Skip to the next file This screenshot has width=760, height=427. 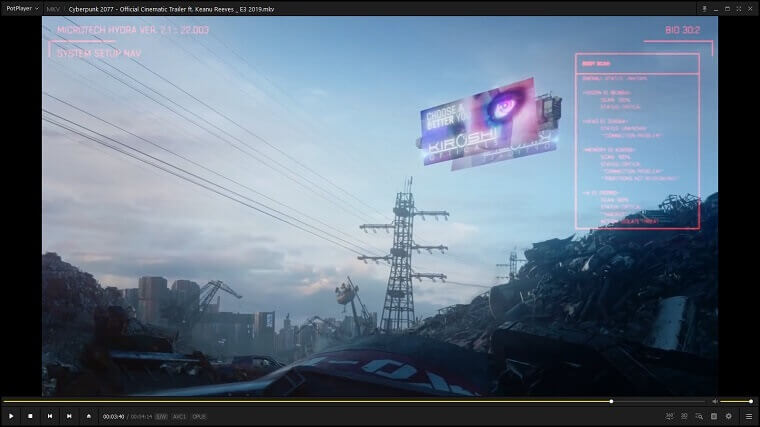coord(69,416)
